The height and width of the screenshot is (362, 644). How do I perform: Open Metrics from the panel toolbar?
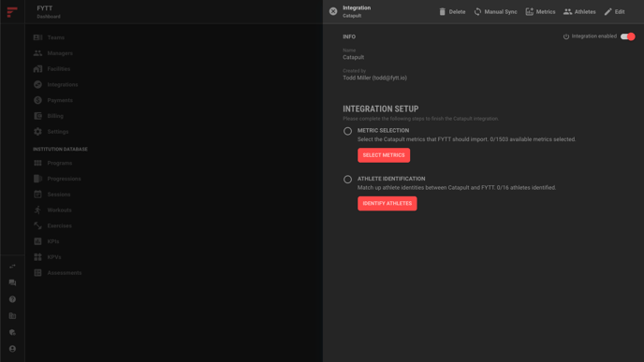point(540,12)
